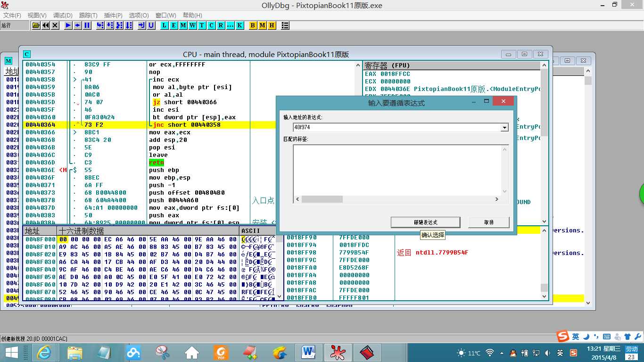Click the Trace into toolbar icon

click(119, 25)
